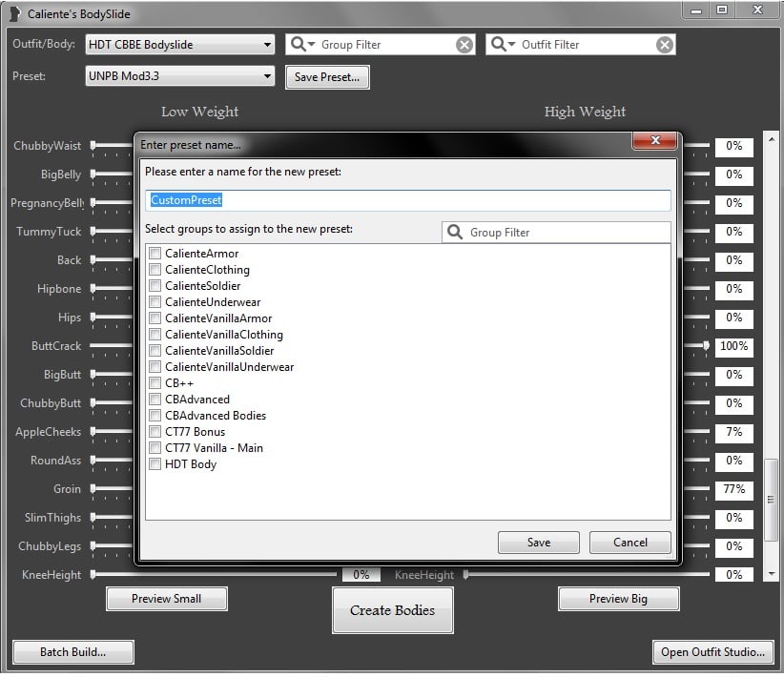
Task: Click the slider list scrollbar up arrow
Action: coord(771,139)
